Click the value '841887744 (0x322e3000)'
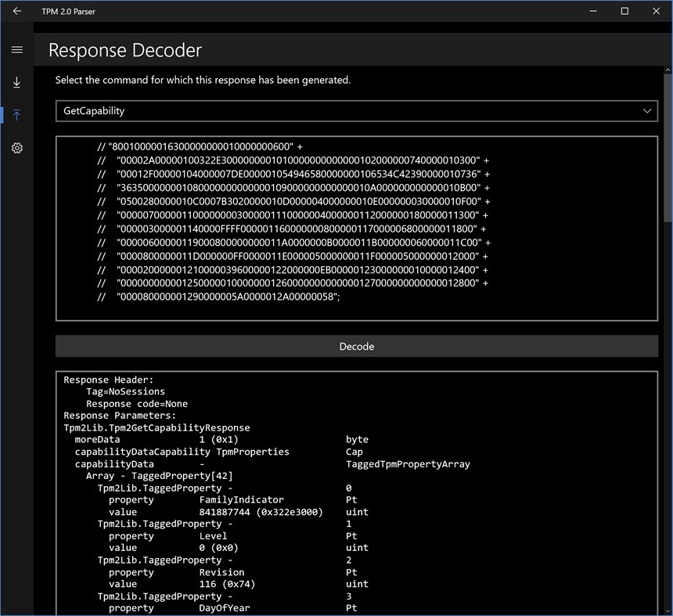The image size is (673, 616). (261, 512)
